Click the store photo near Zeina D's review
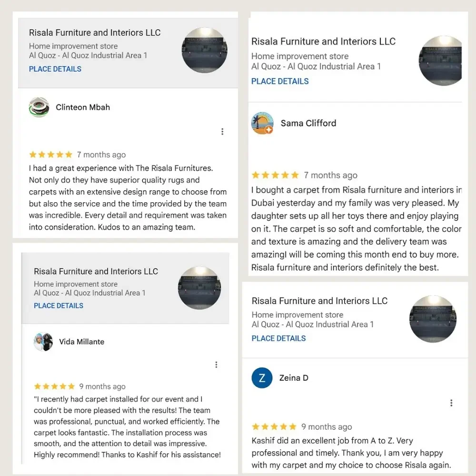Image resolution: width=476 pixels, height=476 pixels. (432, 319)
